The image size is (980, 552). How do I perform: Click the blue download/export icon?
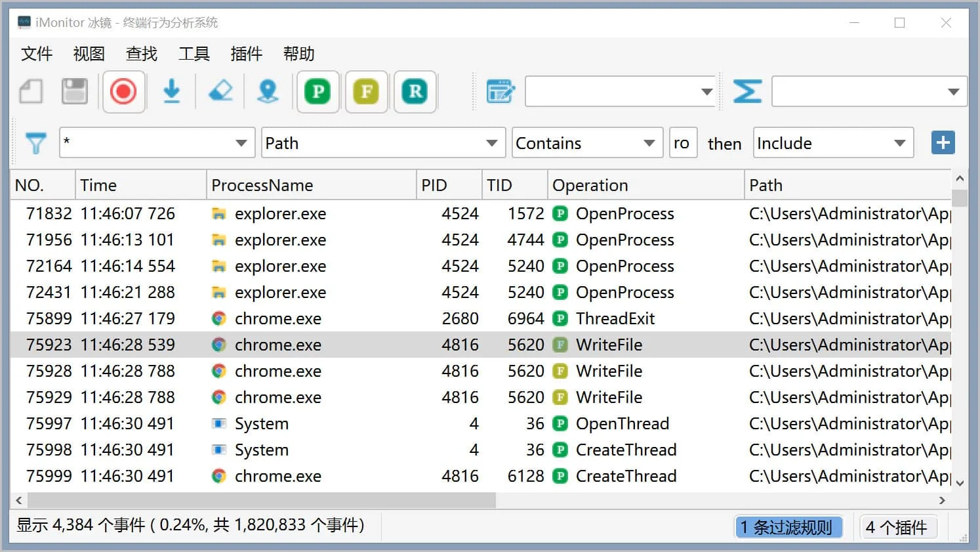coord(172,91)
